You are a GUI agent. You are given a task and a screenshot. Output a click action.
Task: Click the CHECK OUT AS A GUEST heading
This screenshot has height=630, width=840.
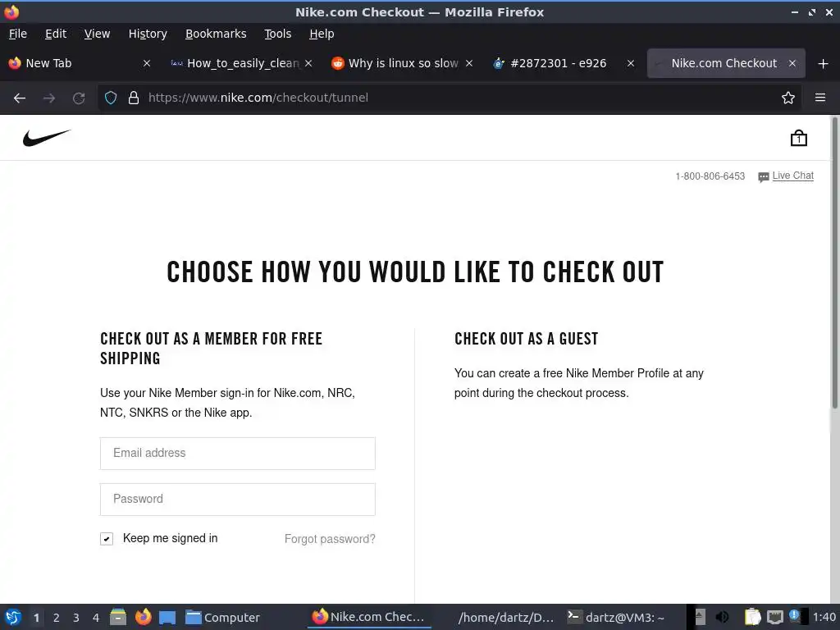tap(526, 339)
